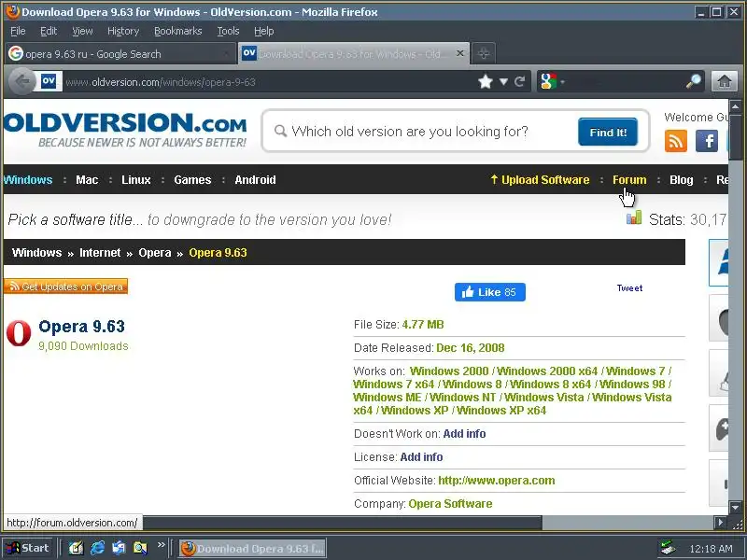
Task: Click the game controller icon in right sidebar
Action: pos(720,428)
